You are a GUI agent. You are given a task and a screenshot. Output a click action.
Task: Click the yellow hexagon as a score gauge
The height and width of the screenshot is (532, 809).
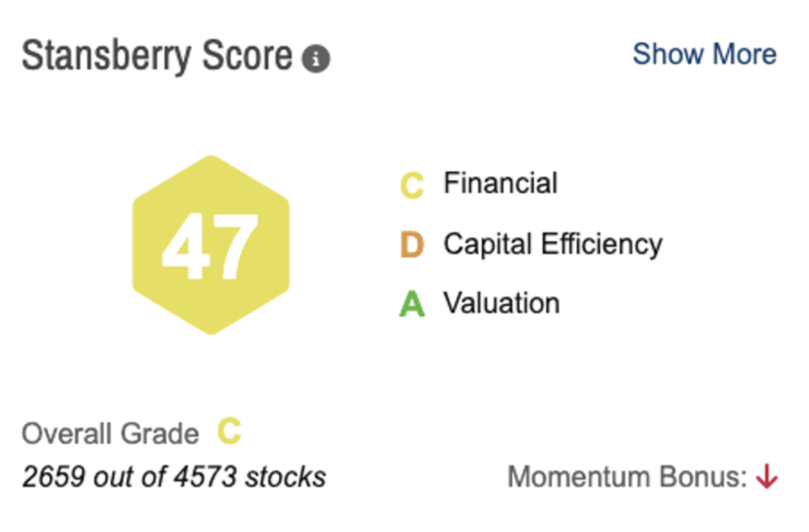point(211,245)
